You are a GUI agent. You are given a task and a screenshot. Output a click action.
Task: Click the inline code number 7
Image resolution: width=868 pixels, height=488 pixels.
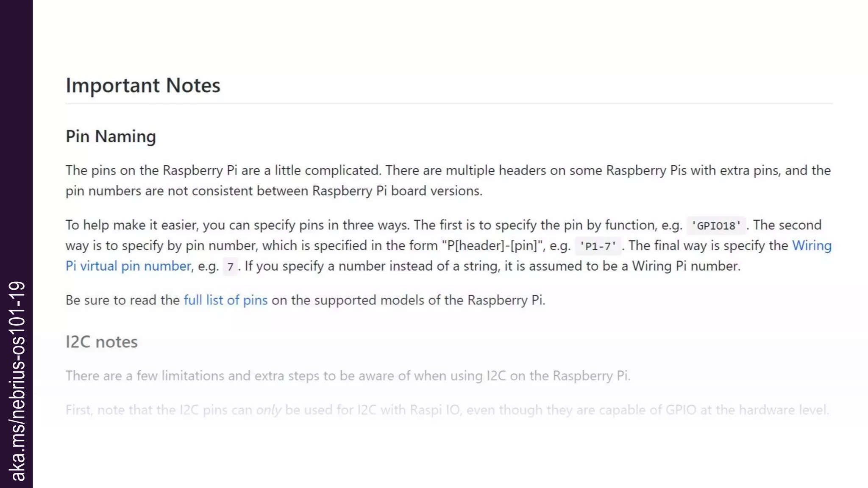(x=230, y=267)
